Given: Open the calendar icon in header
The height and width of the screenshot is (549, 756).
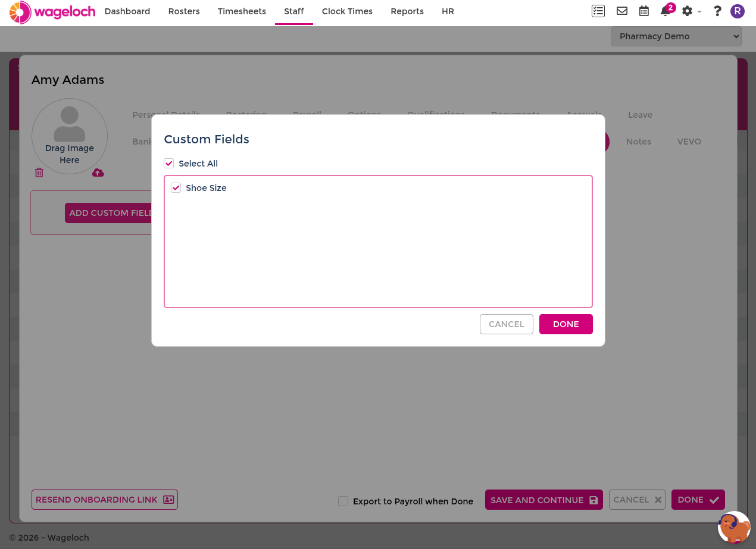Looking at the screenshot, I should [x=644, y=11].
